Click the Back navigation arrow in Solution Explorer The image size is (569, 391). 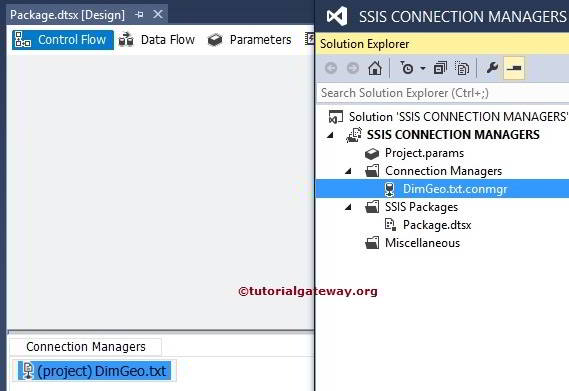point(331,68)
